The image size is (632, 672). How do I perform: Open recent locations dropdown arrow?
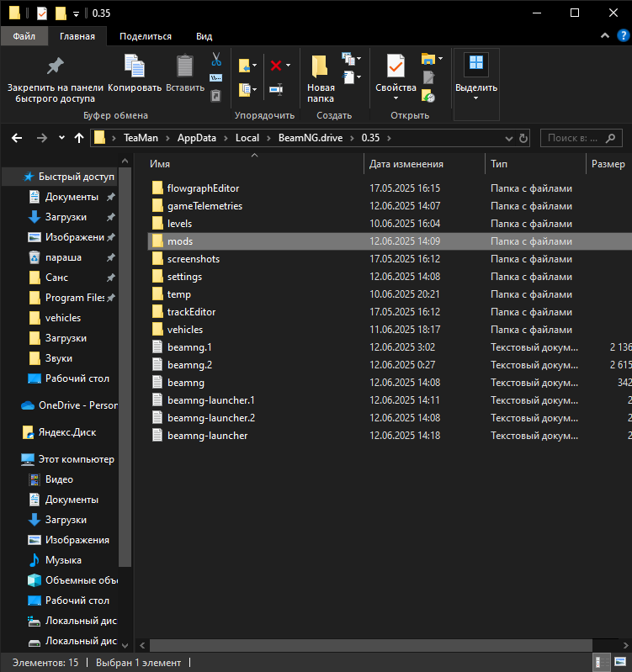[61, 138]
